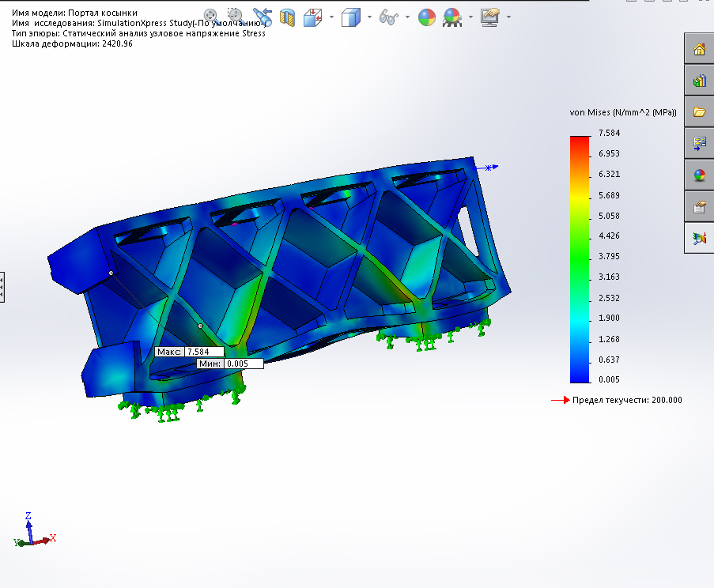The image size is (714, 588).
Task: Open the View Palette tab
Action: (700, 143)
